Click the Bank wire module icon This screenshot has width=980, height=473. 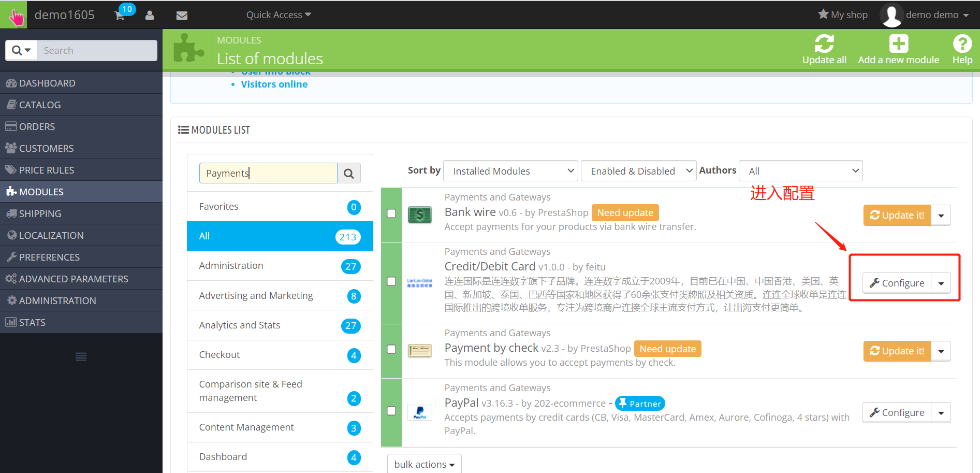coord(420,214)
